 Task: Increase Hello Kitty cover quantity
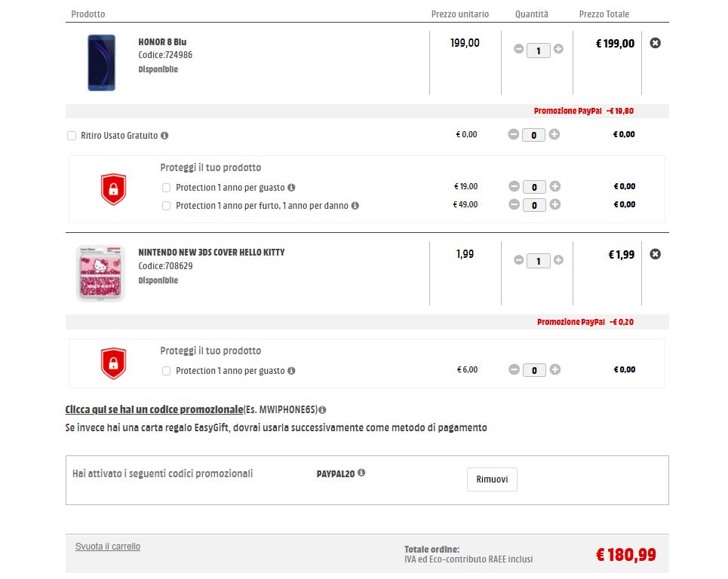pyautogui.click(x=558, y=260)
